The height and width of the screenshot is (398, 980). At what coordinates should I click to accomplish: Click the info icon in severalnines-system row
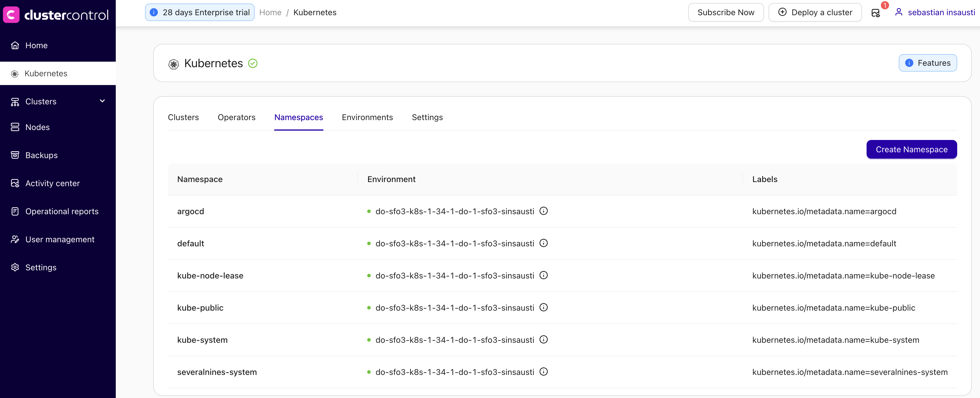point(544,372)
